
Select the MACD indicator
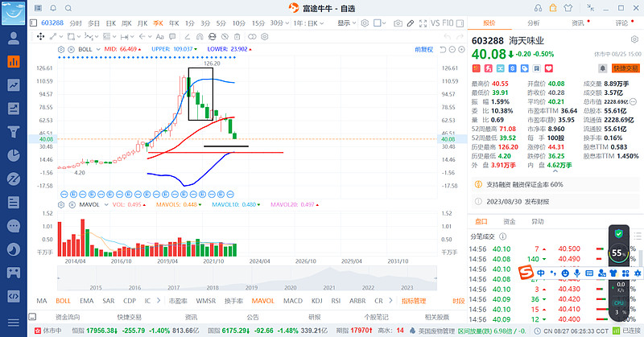pos(293,301)
